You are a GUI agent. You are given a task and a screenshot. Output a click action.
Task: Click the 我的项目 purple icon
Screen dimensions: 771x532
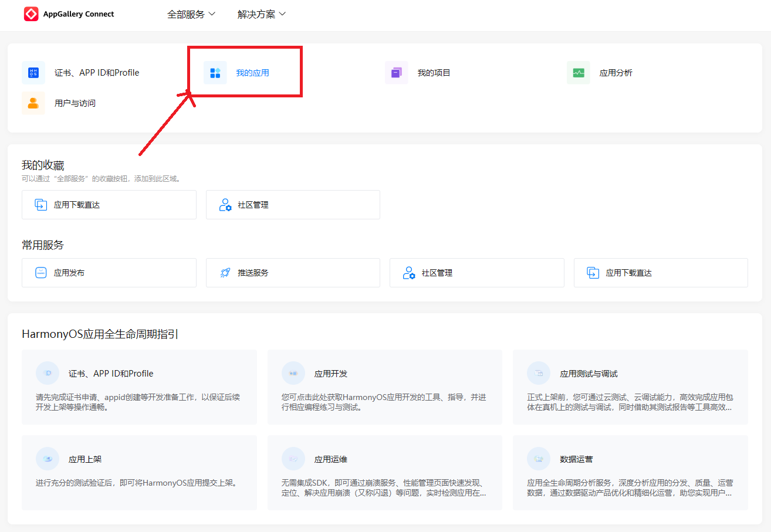coord(397,73)
